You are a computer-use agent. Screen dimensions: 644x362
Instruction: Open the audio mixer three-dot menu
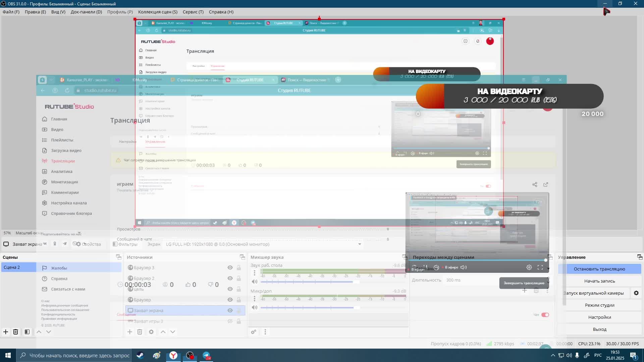coord(265,332)
